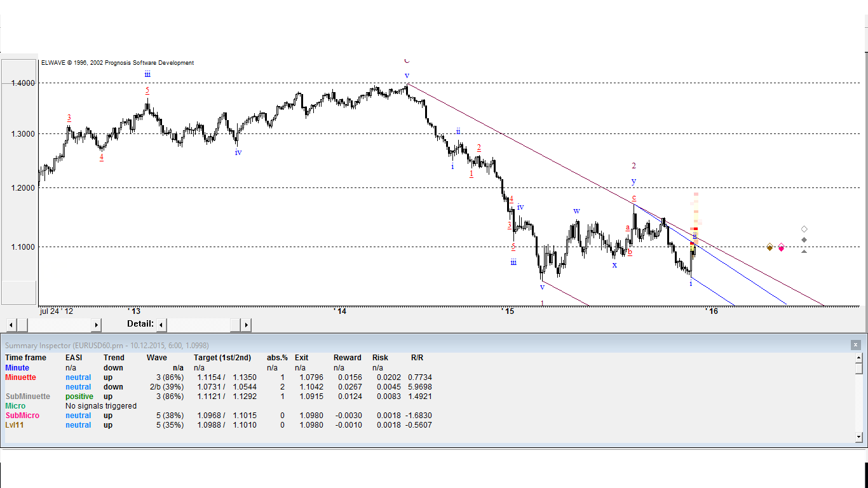This screenshot has width=868, height=488.
Task: Increase chart Detail with right arrow
Action: tap(246, 325)
